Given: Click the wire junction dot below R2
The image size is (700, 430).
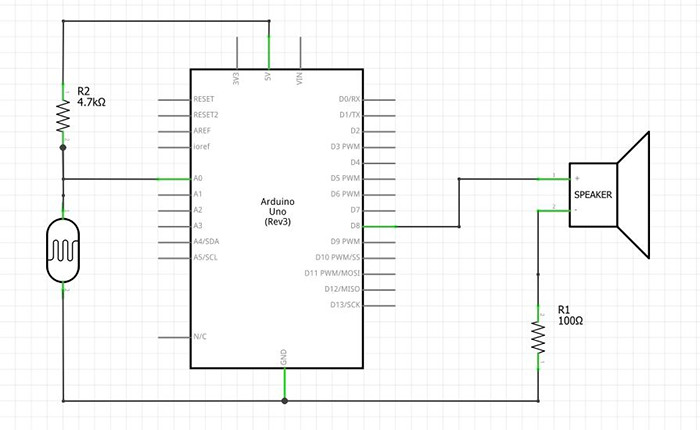Looking at the screenshot, I should click(63, 147).
